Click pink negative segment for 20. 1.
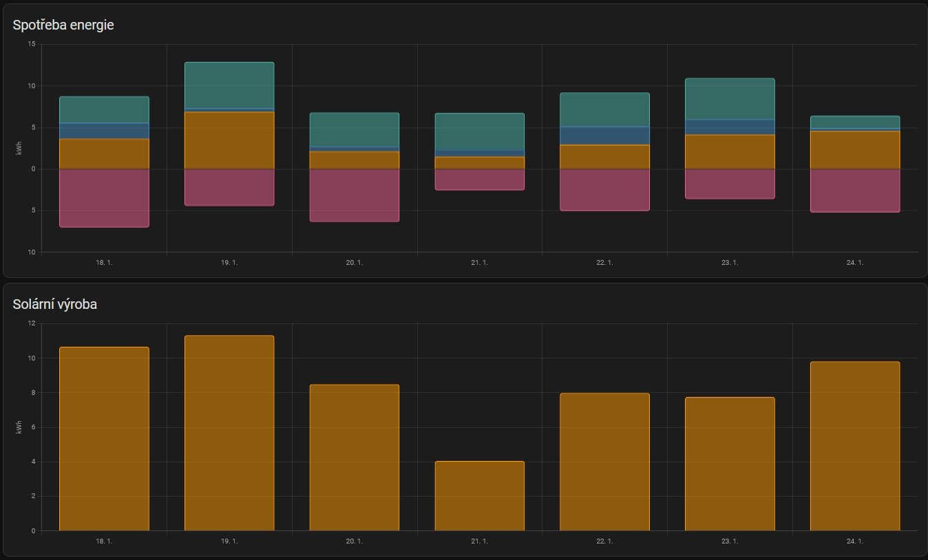The image size is (928, 560). [355, 195]
